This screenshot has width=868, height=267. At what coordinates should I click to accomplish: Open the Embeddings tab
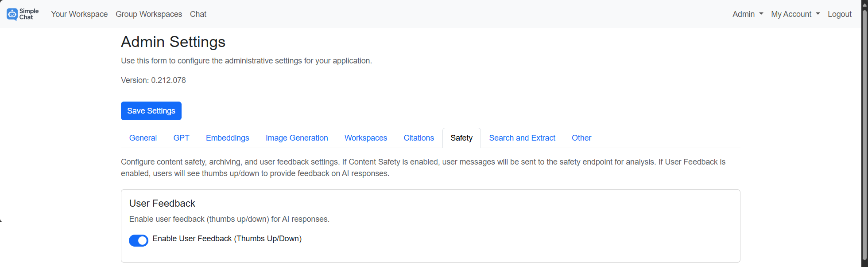pyautogui.click(x=228, y=138)
